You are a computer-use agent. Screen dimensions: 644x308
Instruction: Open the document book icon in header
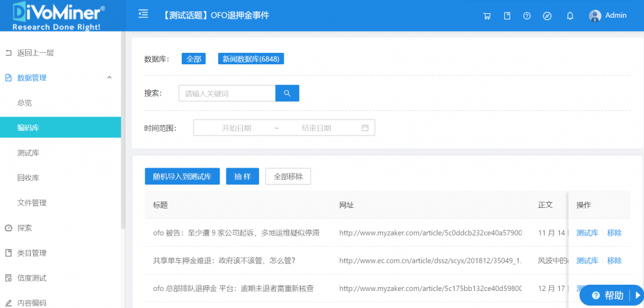coord(508,16)
